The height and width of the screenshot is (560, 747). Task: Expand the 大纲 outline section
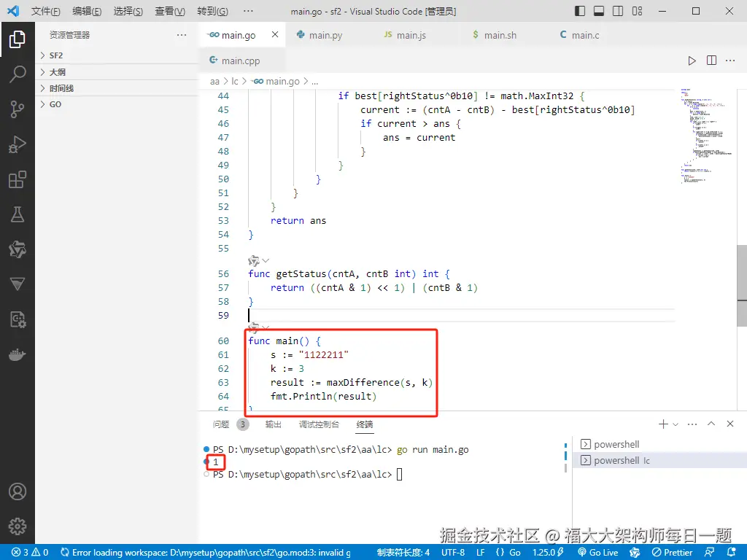(x=117, y=72)
